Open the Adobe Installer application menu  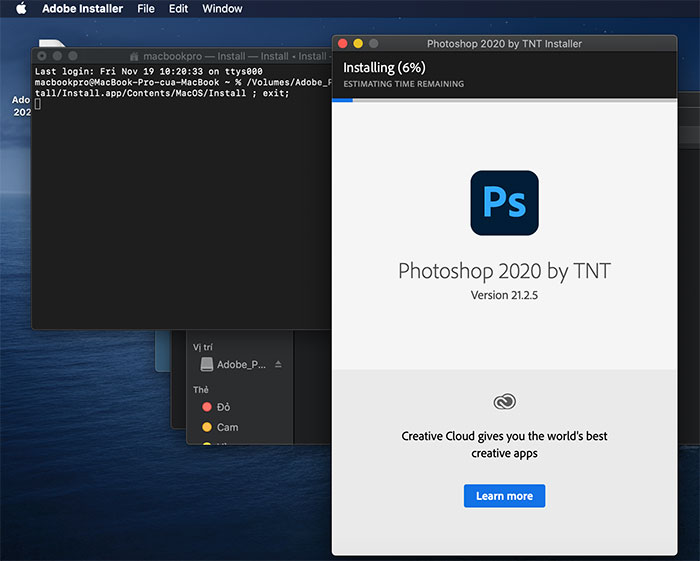(82, 9)
